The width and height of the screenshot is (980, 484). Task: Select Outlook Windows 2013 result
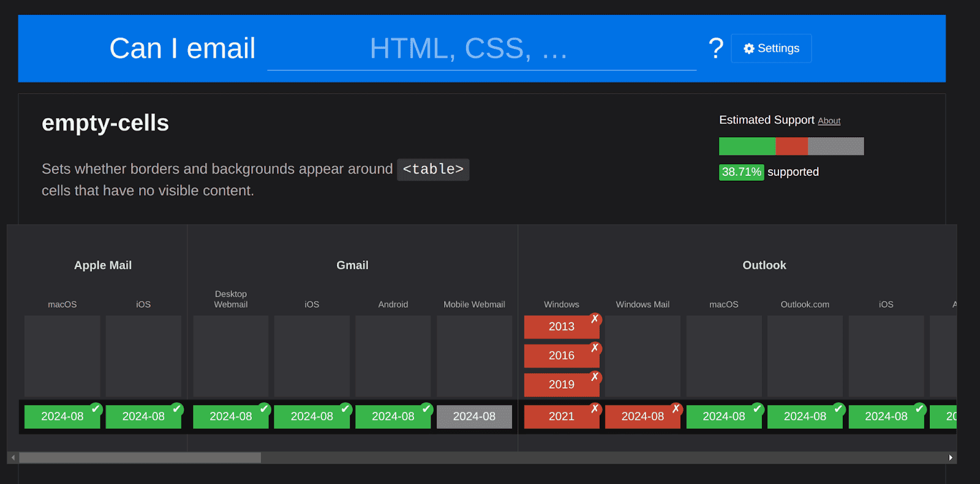562,327
